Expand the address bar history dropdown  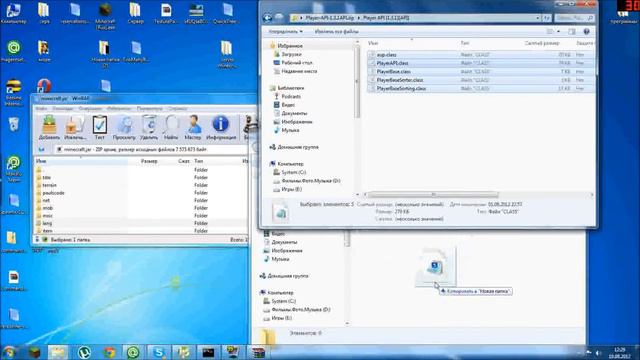[x=538, y=18]
